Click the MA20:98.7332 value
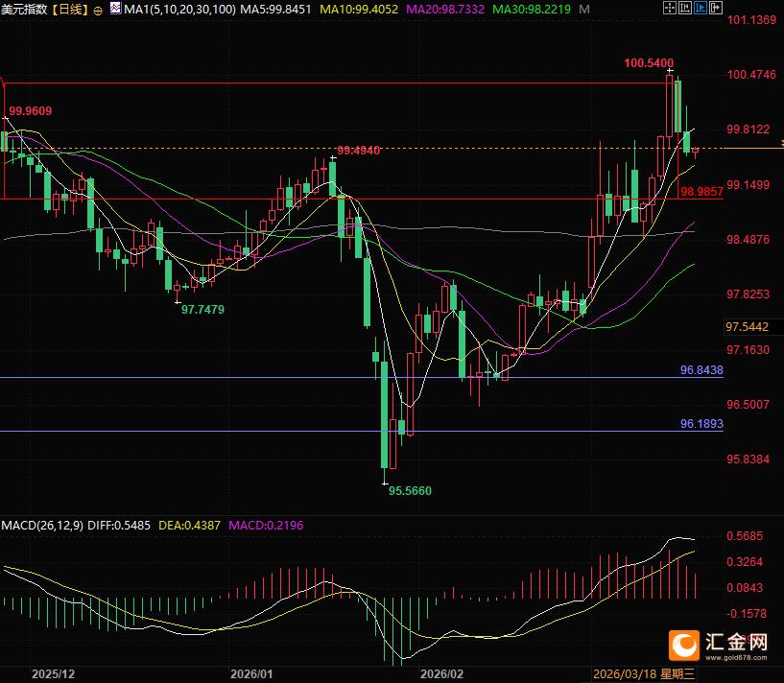The image size is (784, 683). point(445,9)
